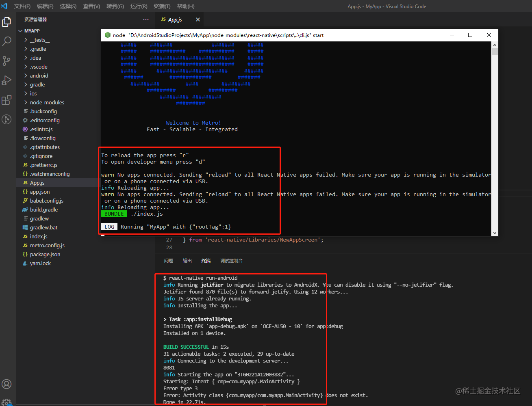532x406 pixels.
Task: Open the Run and Debug view
Action: [x=7, y=80]
